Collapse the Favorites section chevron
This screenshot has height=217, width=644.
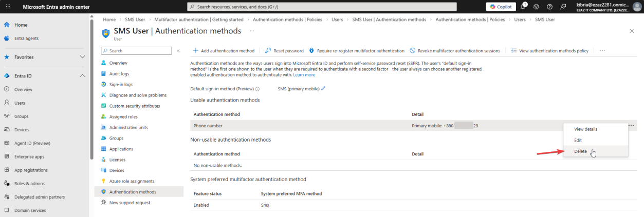(x=82, y=57)
